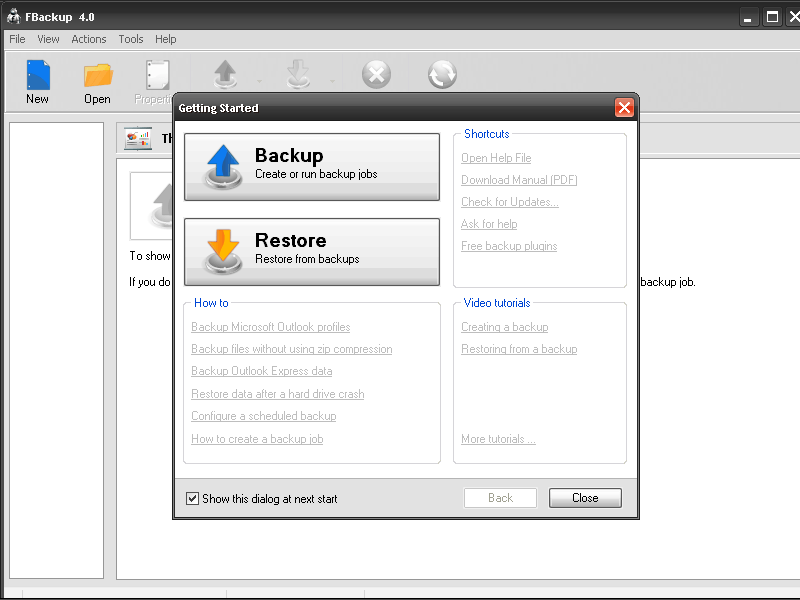Click More tutorials link
This screenshot has height=600, width=800.
point(498,439)
